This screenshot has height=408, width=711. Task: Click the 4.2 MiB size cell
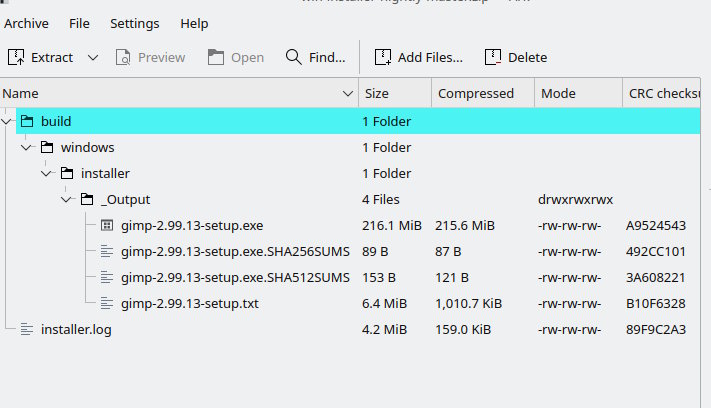(x=384, y=330)
